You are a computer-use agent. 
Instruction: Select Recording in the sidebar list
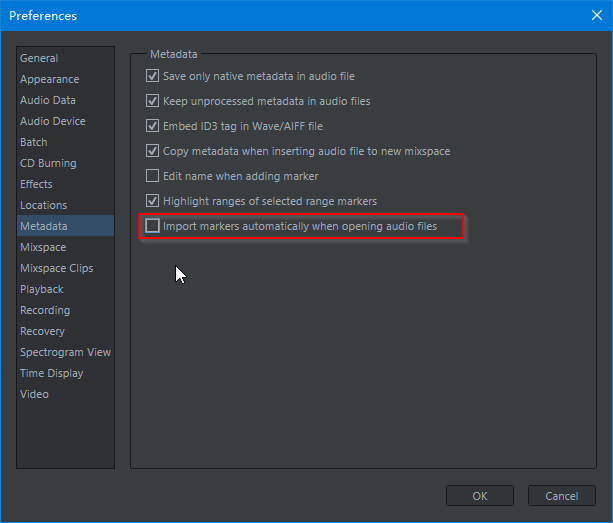click(45, 310)
